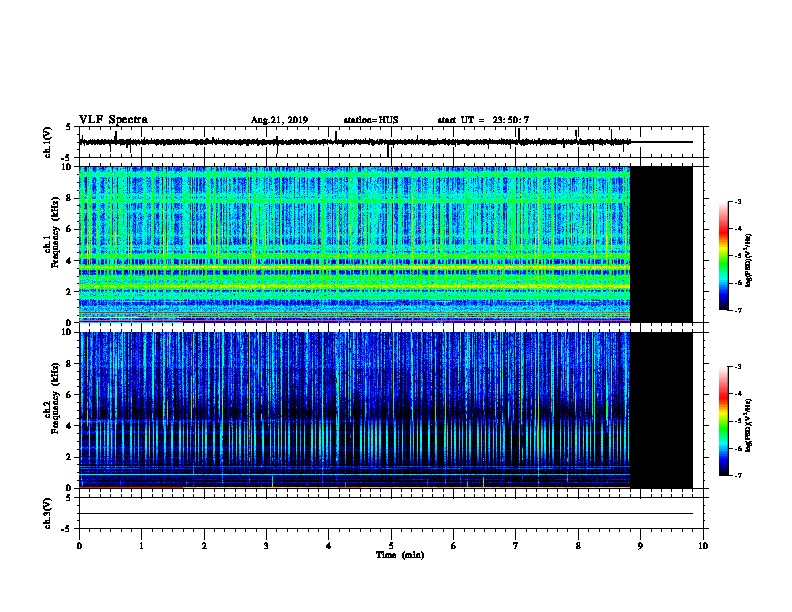Click the "8" kHz tick on ch.1 spectrogram

69,198
